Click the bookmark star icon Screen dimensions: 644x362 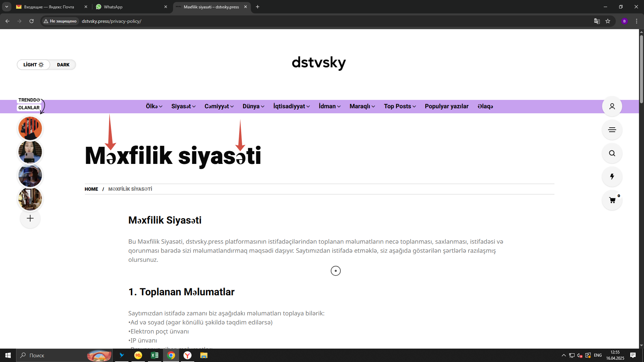(x=608, y=21)
